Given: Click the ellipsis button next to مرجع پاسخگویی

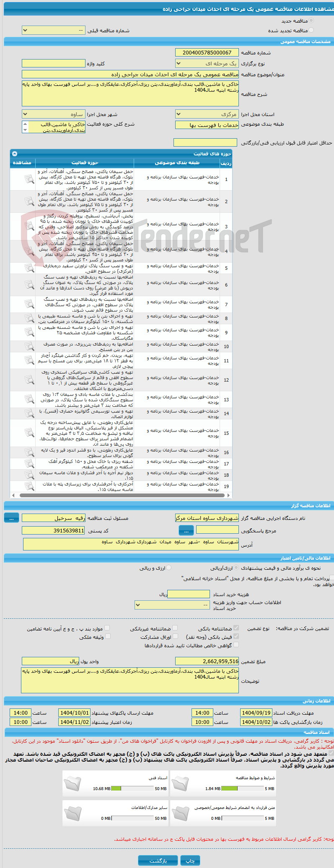Looking at the screenshot, I should (186, 531).
